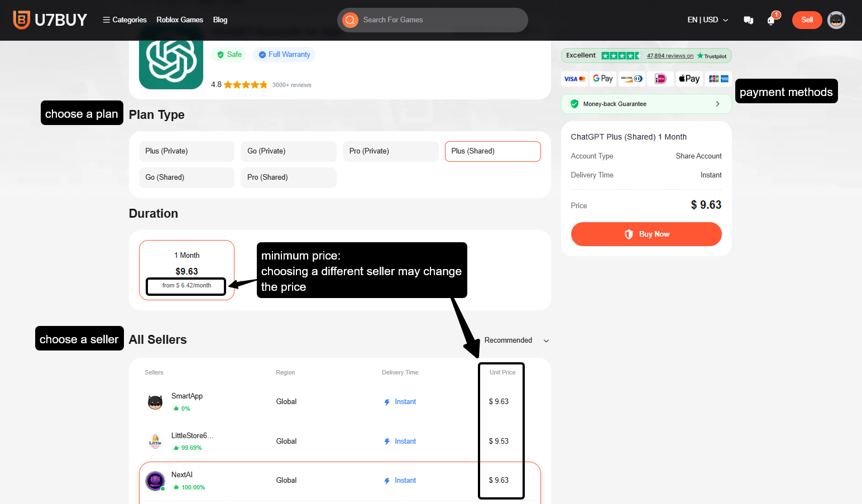Viewport: 862px width, 504px height.
Task: Select the LittleStore6 seller row
Action: [x=339, y=441]
